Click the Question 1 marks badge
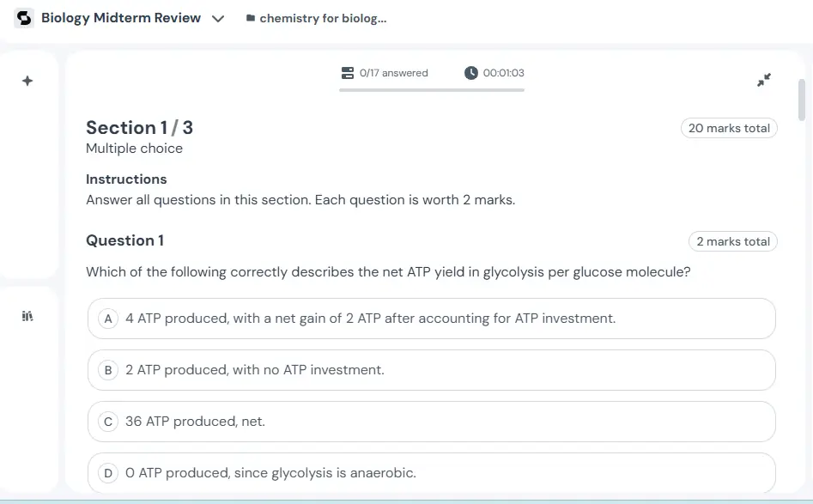 pos(732,241)
